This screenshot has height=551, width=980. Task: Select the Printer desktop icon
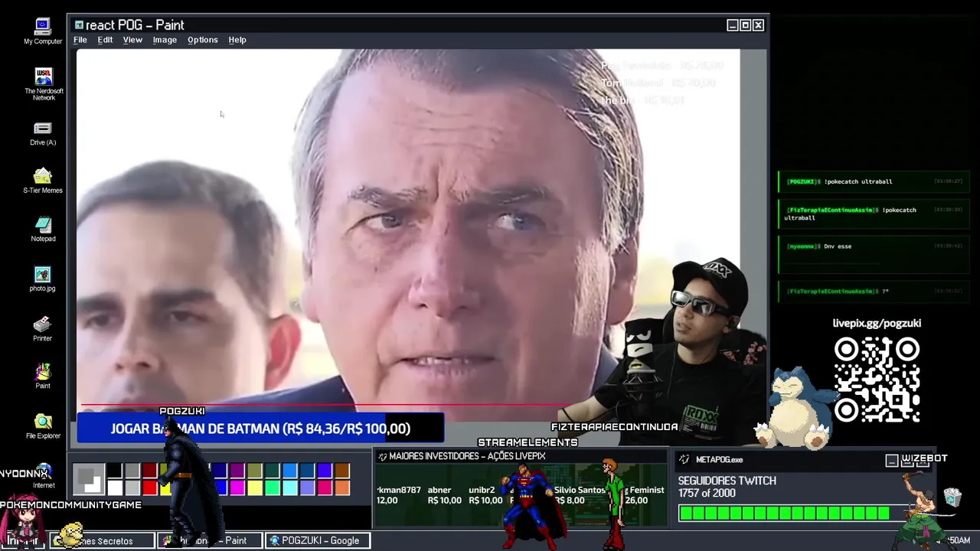(x=43, y=328)
